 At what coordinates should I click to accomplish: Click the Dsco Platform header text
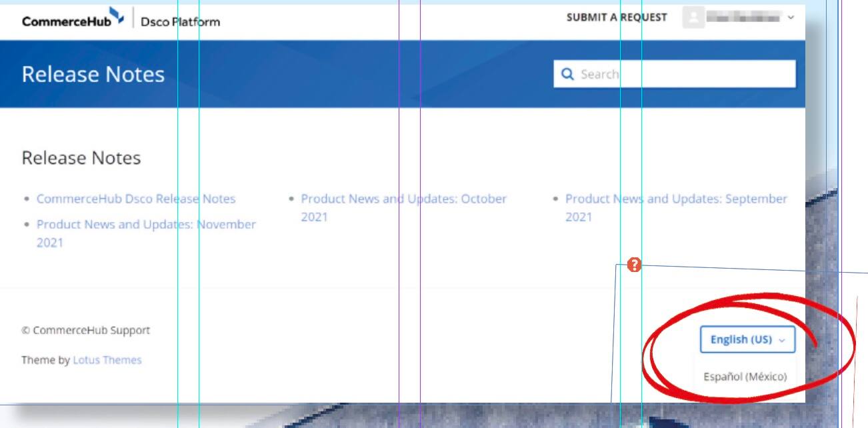(x=181, y=21)
